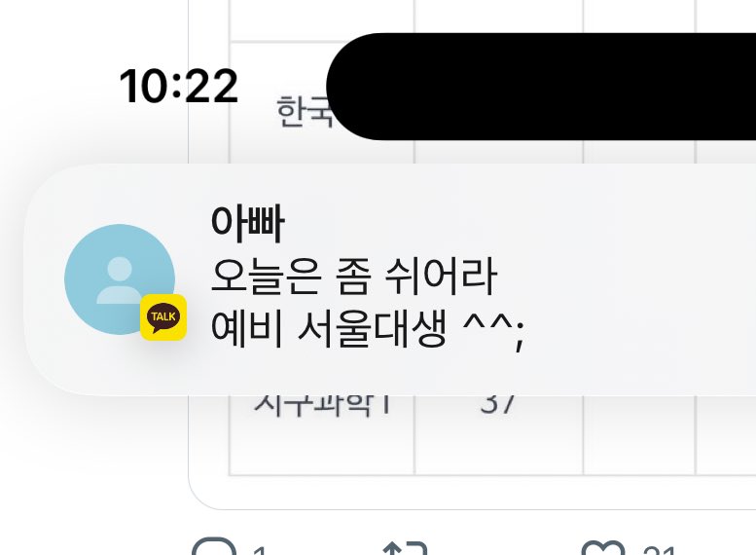Select the score cell showing 37

coord(498,404)
